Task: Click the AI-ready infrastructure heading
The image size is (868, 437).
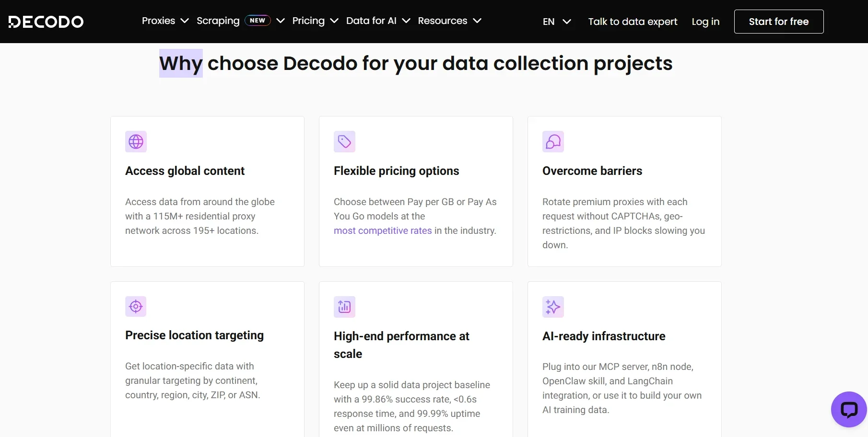Action: coord(604,336)
